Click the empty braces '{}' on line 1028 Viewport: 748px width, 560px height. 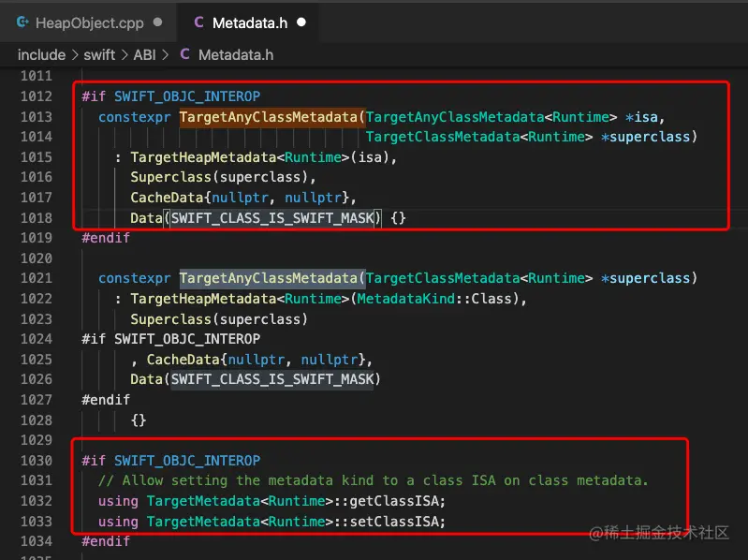pyautogui.click(x=139, y=420)
